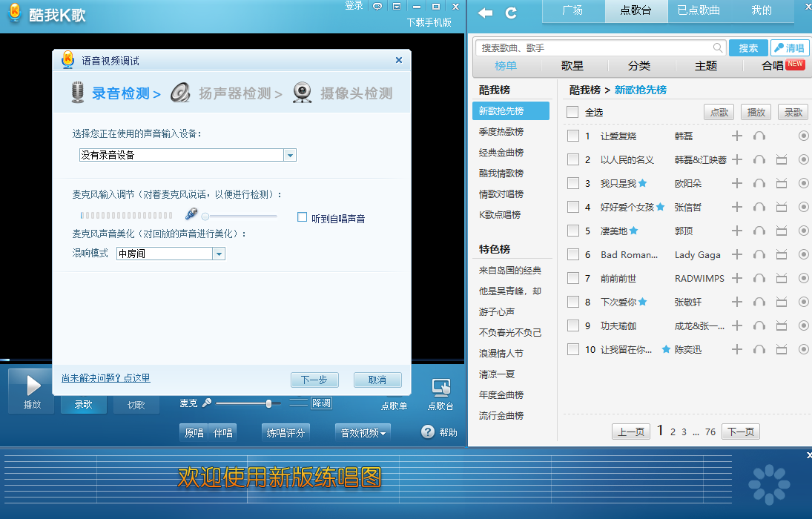Open the 音效视频 dropdown menu

(x=363, y=432)
